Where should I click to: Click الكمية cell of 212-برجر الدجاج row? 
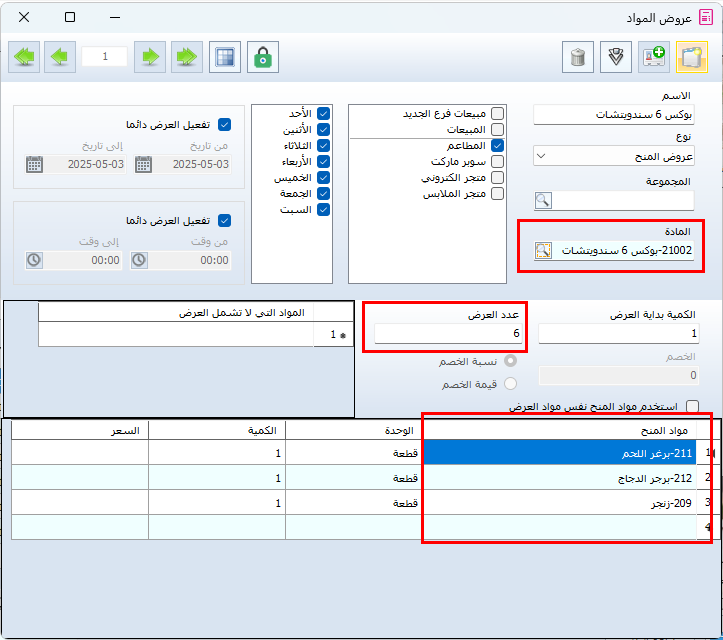coord(217,478)
